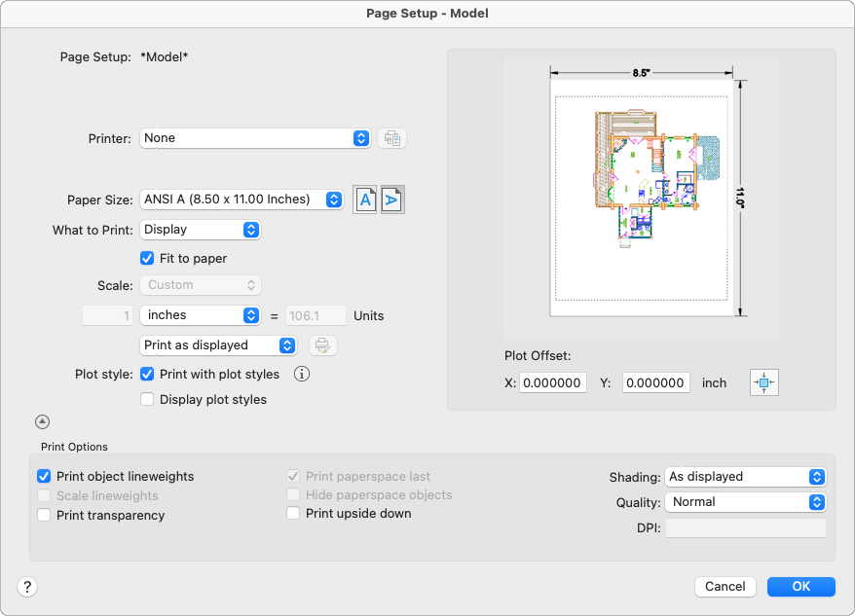Open the What to Print dropdown

pos(201,230)
